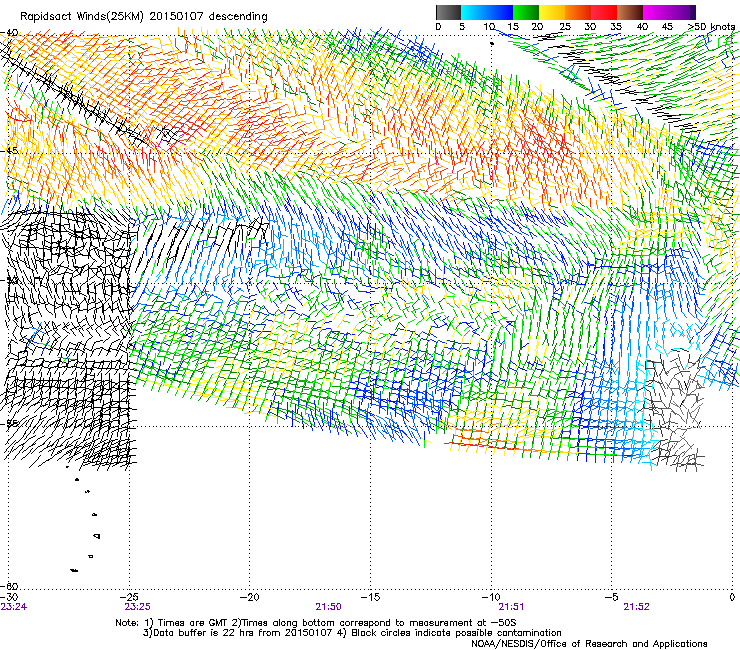Click the '21:52' pass time label

point(636,607)
